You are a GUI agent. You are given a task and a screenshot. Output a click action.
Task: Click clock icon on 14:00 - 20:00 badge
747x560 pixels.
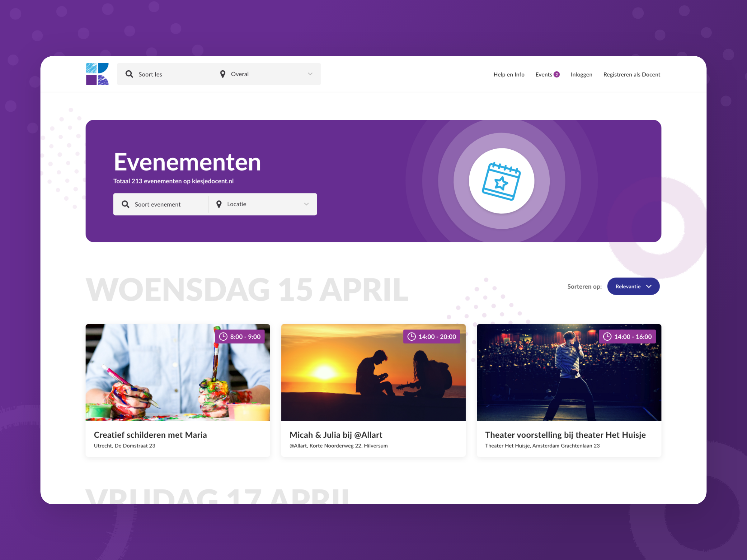click(411, 337)
